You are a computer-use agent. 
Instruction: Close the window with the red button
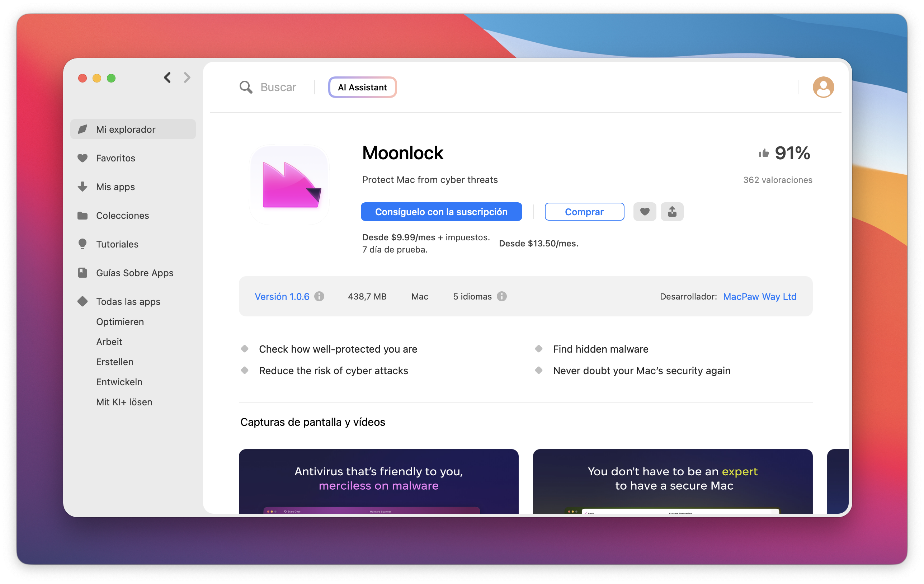82,78
